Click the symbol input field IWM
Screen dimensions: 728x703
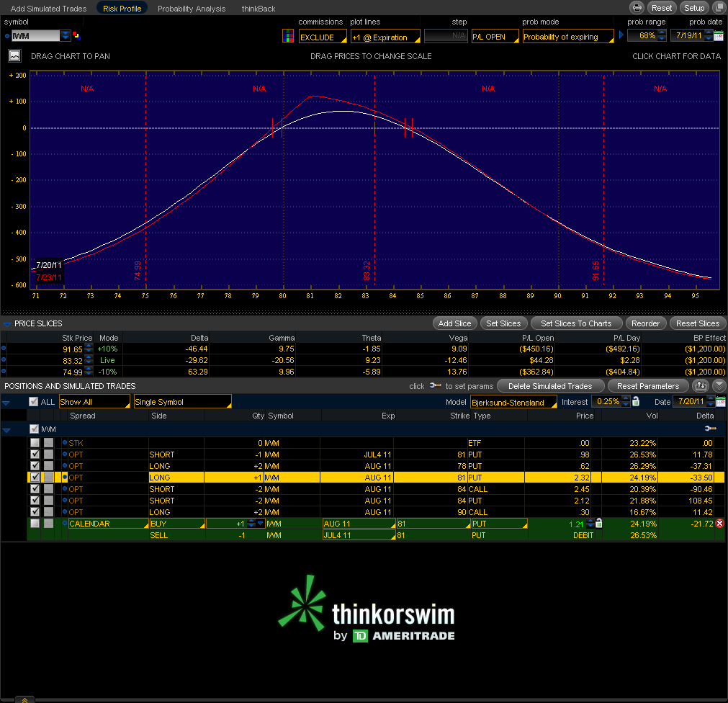point(35,36)
